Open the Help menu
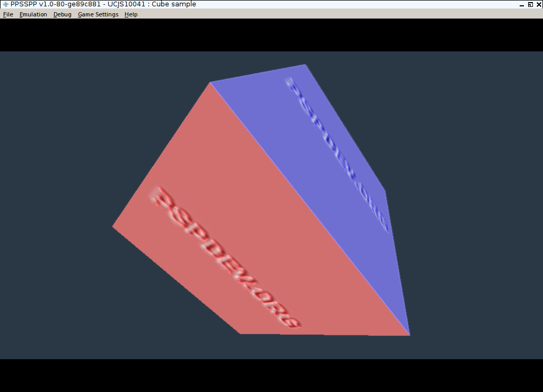Viewport: 543px width, 392px height. coord(131,14)
